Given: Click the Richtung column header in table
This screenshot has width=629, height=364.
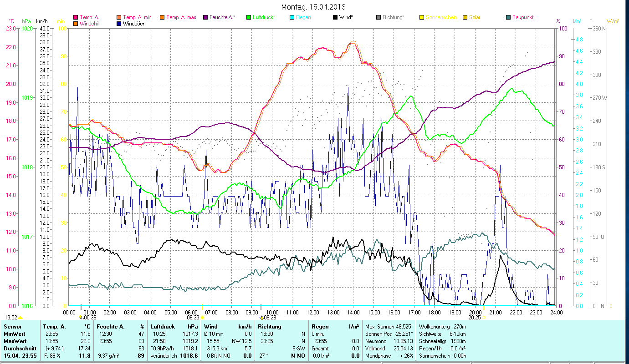Looking at the screenshot, I should click(x=270, y=327).
